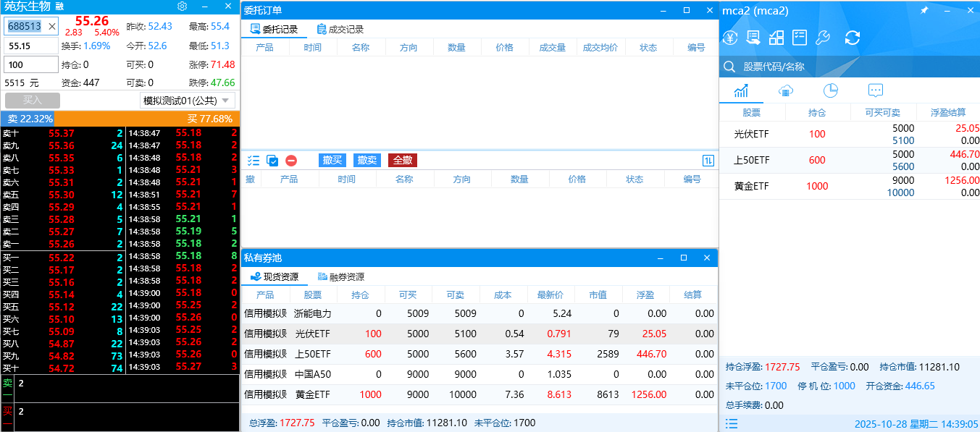Viewport: 980px width, 432px height.
Task: Check the select-all orders checkbox
Action: 272,161
